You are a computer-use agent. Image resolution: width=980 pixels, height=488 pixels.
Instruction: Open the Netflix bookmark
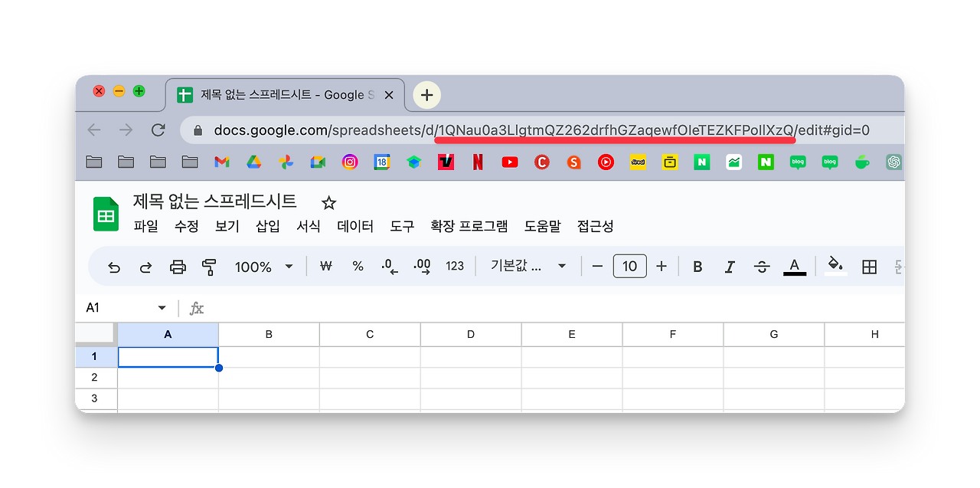478,162
